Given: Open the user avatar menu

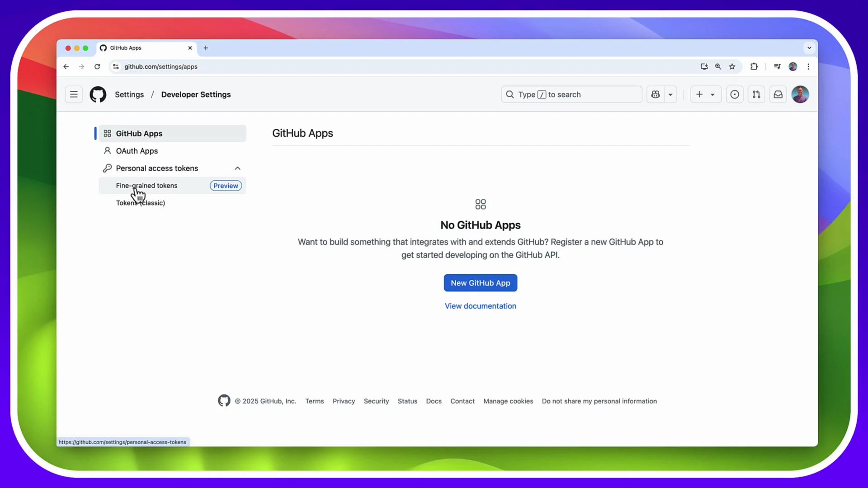Looking at the screenshot, I should point(800,94).
